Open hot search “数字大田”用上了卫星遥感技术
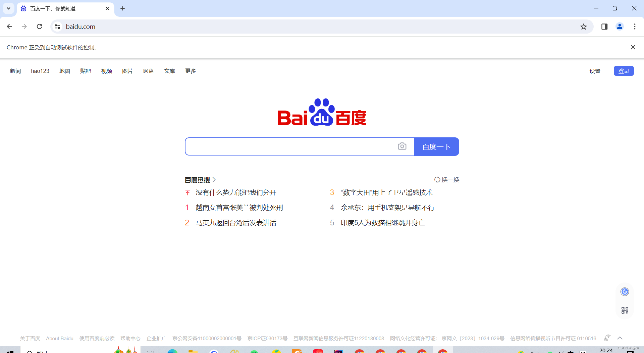The width and height of the screenshot is (644, 353). [387, 192]
